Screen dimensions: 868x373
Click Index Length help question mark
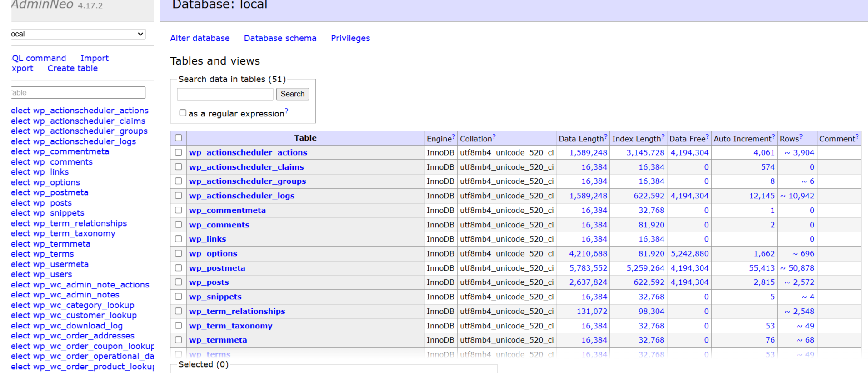click(663, 136)
